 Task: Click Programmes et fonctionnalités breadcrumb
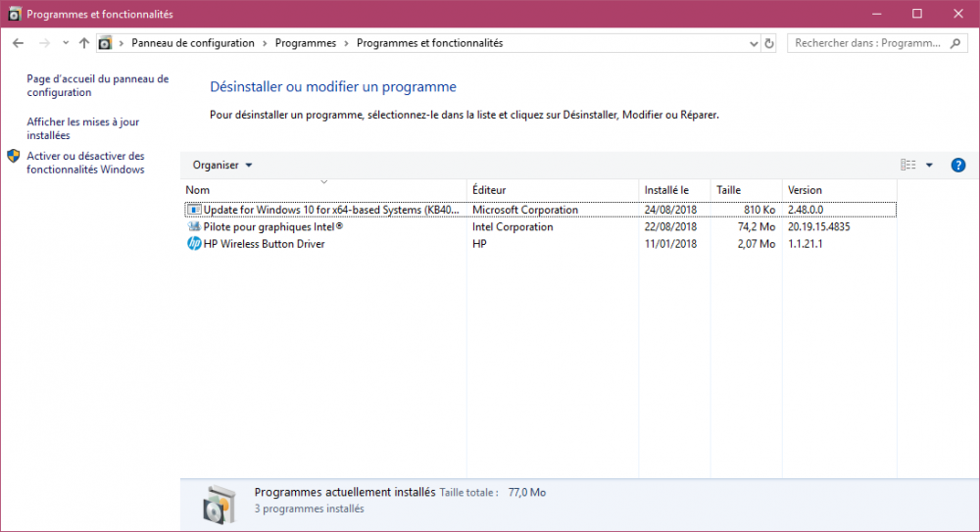point(429,43)
